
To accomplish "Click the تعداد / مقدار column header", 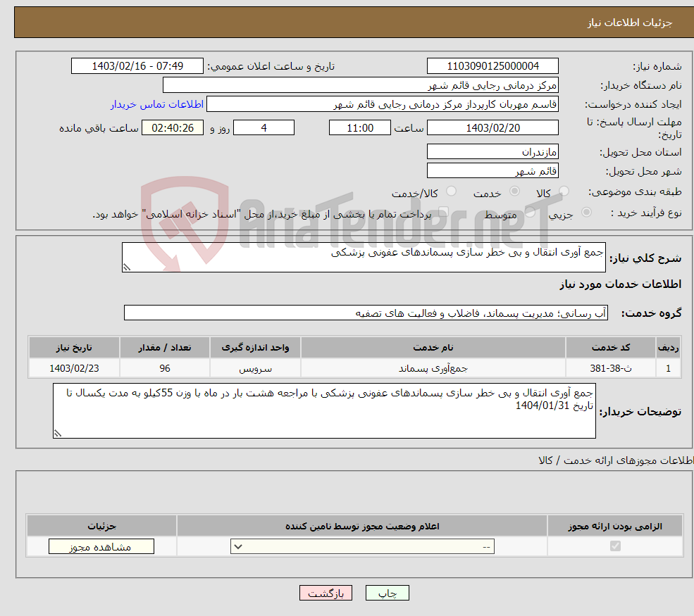I will (165, 348).
